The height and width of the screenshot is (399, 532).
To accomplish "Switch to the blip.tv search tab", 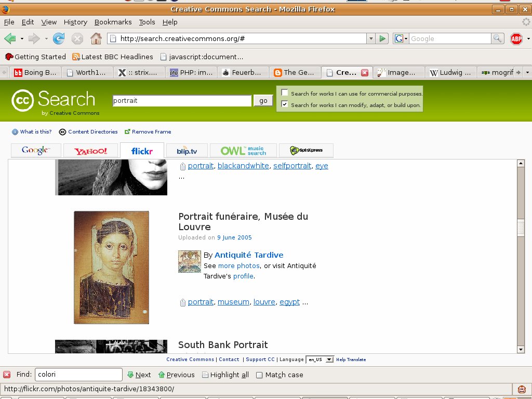I will [187, 151].
